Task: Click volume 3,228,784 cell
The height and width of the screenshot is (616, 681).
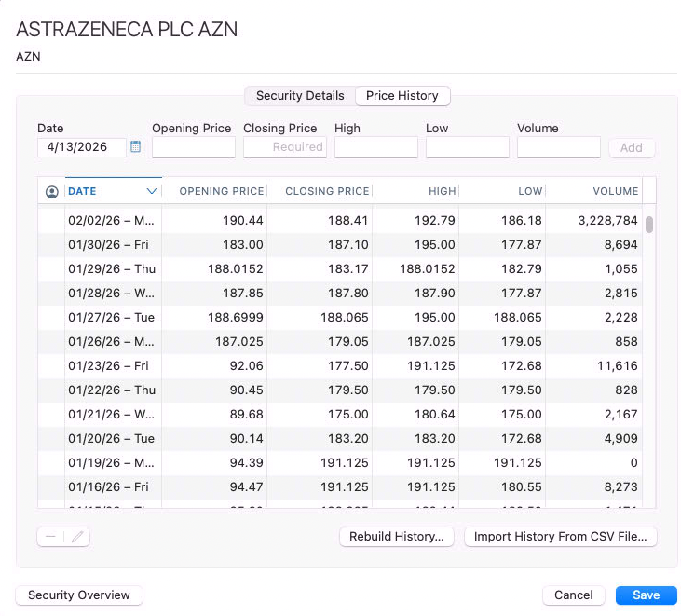Action: (607, 221)
